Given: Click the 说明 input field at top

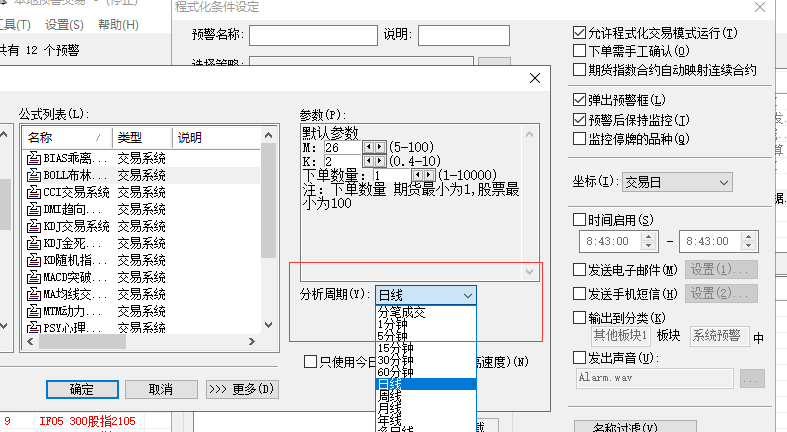Looking at the screenshot, I should coord(464,35).
